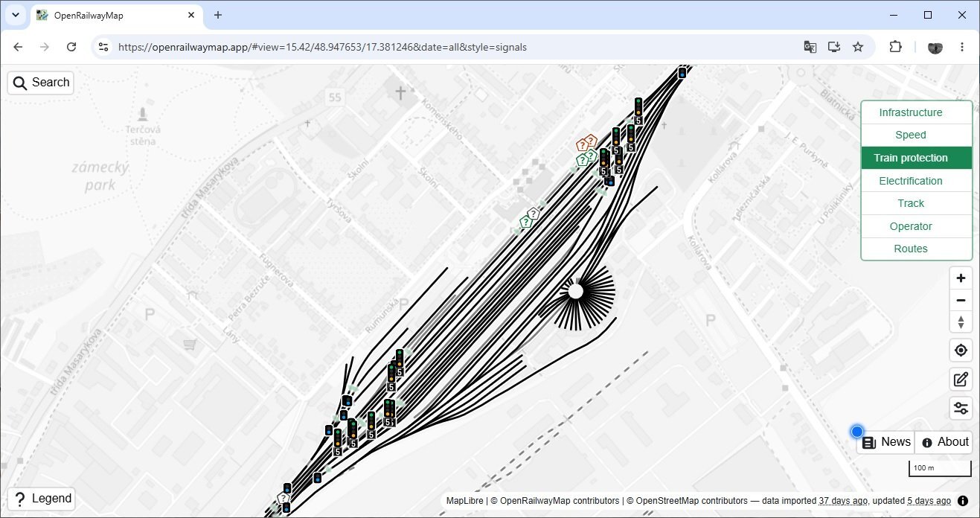Screen dimensions: 980x518
Task: Open a new browser tab
Action: (x=218, y=15)
